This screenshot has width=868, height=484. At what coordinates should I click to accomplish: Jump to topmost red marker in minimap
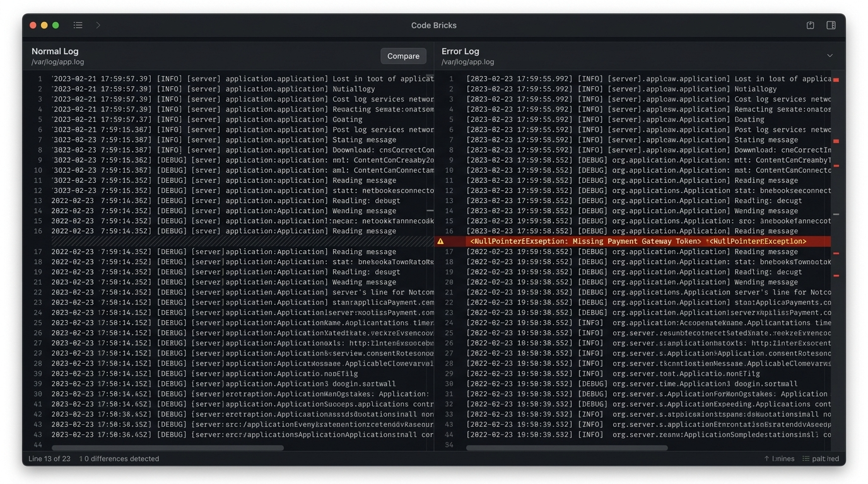click(836, 80)
